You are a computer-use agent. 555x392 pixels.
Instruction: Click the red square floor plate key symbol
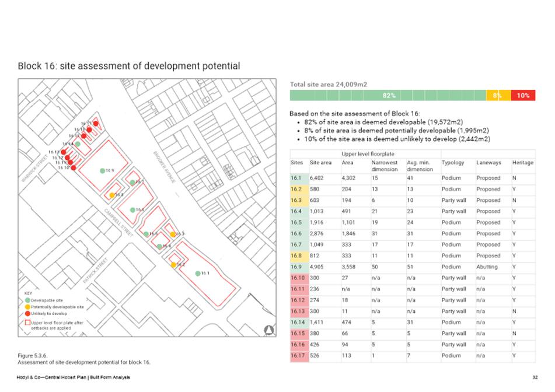tap(27, 323)
